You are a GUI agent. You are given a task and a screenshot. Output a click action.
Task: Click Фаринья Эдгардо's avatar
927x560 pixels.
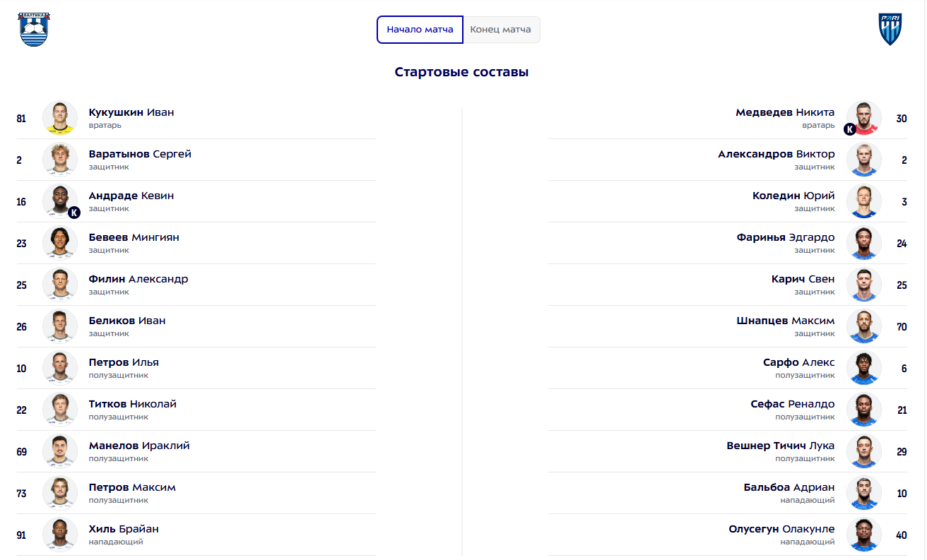pyautogui.click(x=864, y=243)
